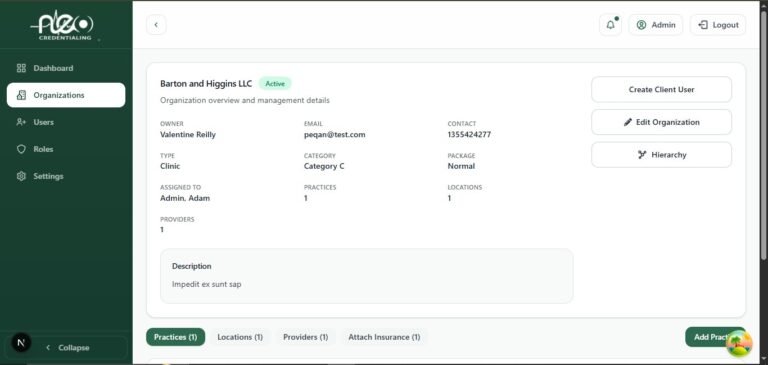Select the Practices (1) tab
The height and width of the screenshot is (365, 768).
click(x=175, y=337)
